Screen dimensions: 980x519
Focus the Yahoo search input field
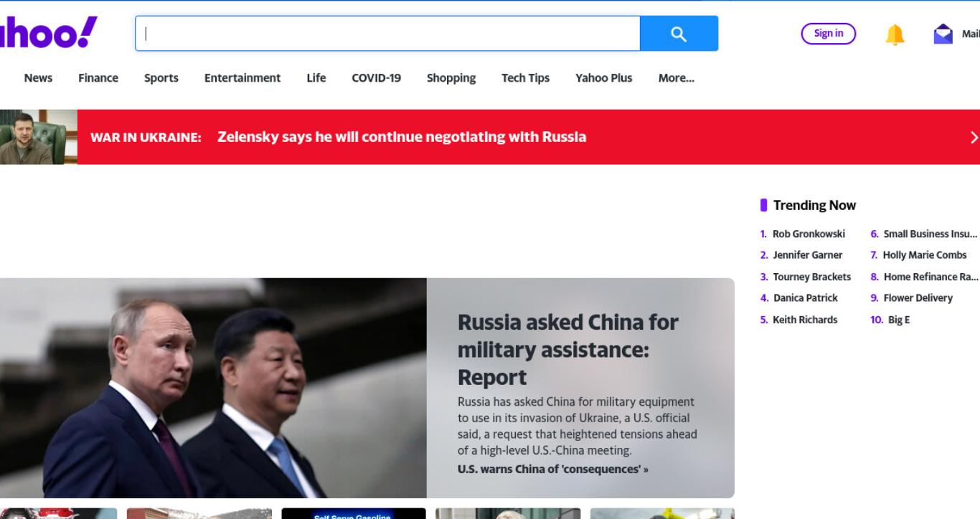[x=387, y=34]
